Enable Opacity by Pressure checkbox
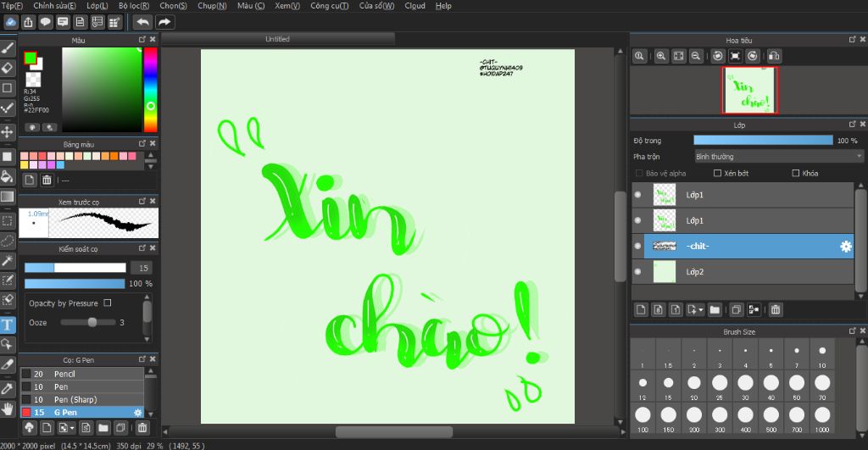The height and width of the screenshot is (450, 868). click(x=108, y=303)
